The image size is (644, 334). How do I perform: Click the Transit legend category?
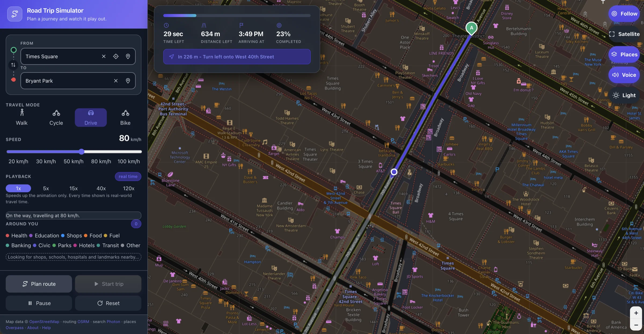click(x=108, y=245)
